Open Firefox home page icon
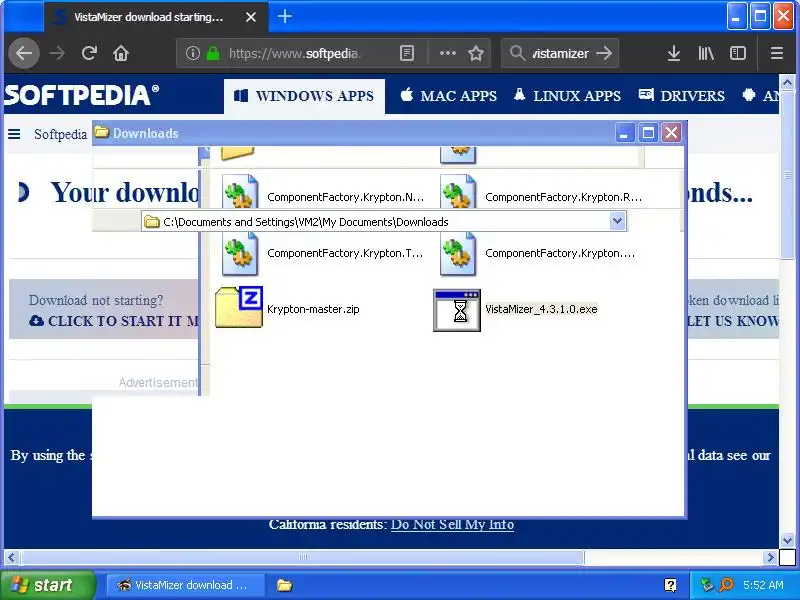This screenshot has height=600, width=800. (x=121, y=53)
